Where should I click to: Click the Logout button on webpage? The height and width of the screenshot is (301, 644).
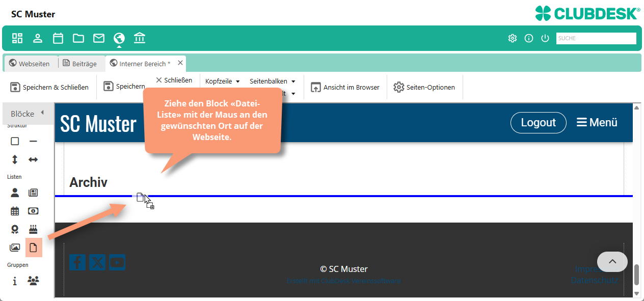(x=539, y=122)
